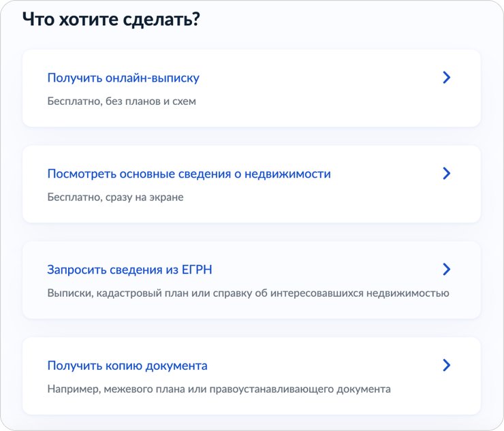504x431 pixels.
Task: Click description starting with Выписки, кадастровый план
Action: (248, 293)
